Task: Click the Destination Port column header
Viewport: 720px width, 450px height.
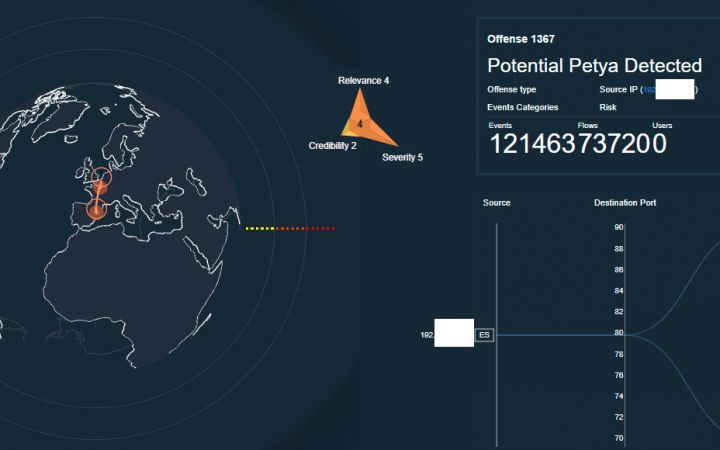Action: pos(625,202)
